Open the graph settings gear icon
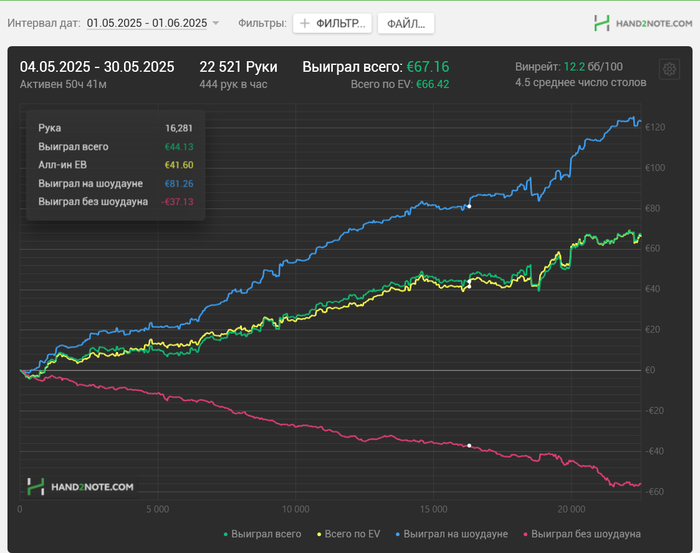 click(669, 69)
